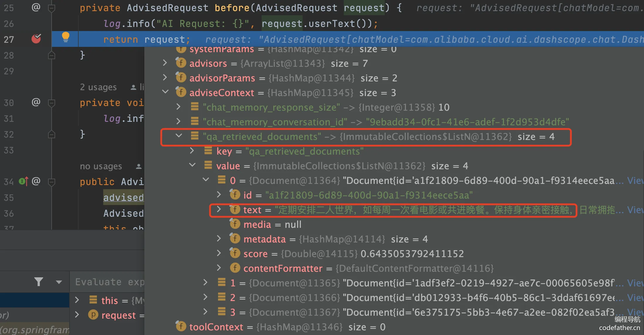Click the parameter icon next to request
The image size is (644, 335).
pyautogui.click(x=93, y=315)
